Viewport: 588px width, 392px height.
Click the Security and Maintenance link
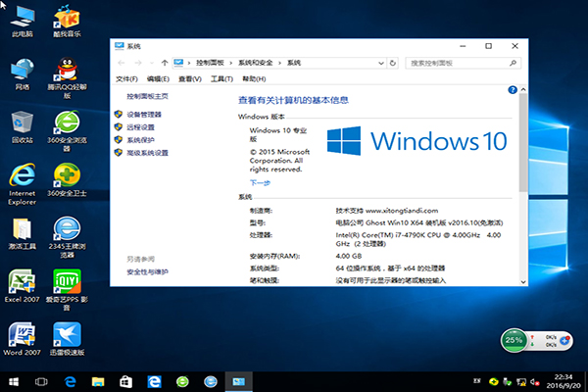click(x=147, y=271)
